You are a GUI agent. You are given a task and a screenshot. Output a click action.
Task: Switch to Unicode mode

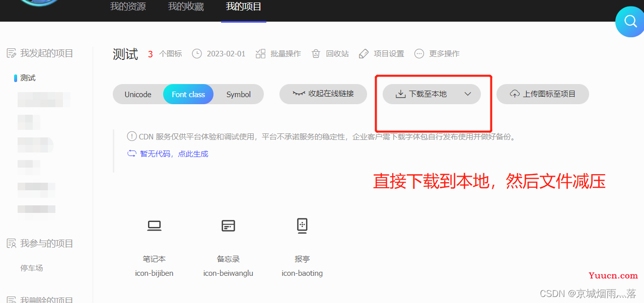pyautogui.click(x=138, y=94)
